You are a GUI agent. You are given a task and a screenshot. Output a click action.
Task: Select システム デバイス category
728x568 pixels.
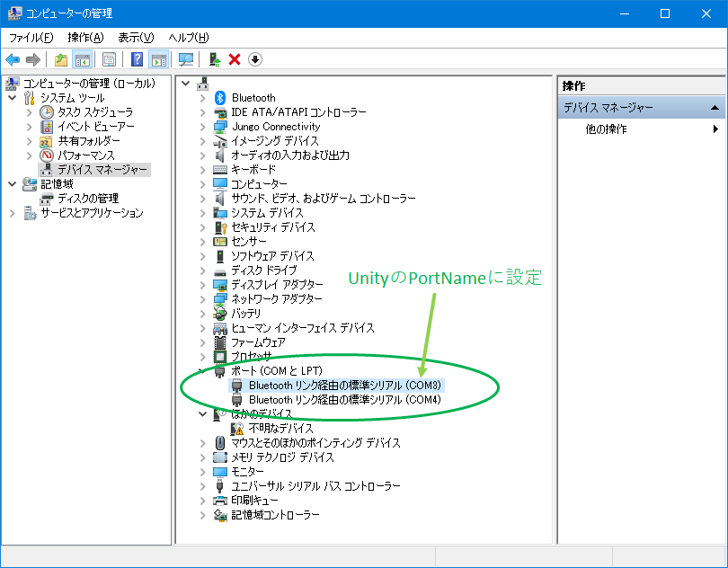(268, 213)
